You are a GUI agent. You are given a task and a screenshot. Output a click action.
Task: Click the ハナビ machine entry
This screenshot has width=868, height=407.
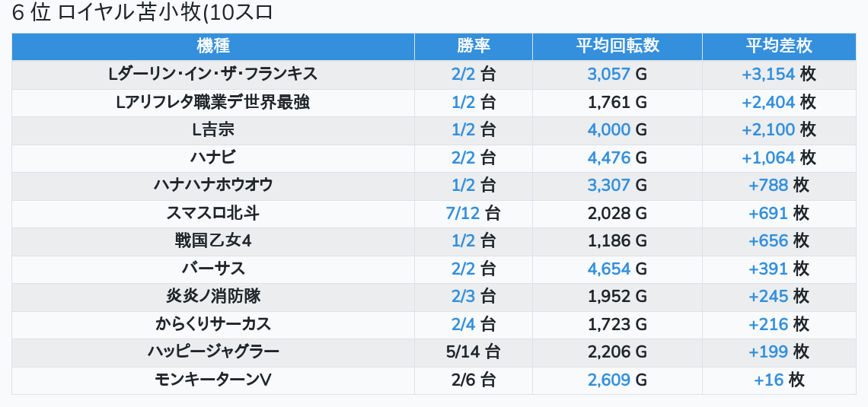pyautogui.click(x=213, y=157)
